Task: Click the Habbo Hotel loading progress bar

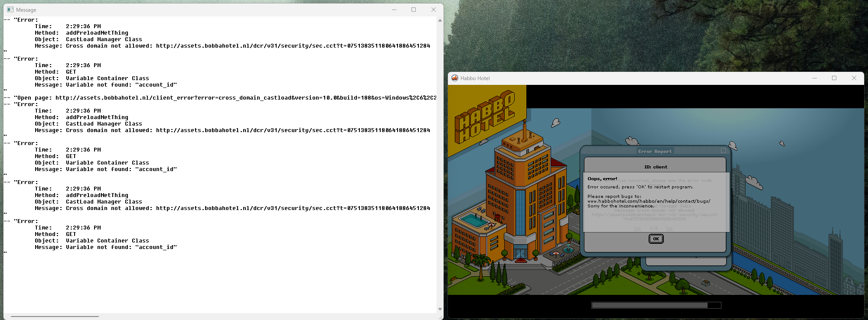Action: click(656, 305)
